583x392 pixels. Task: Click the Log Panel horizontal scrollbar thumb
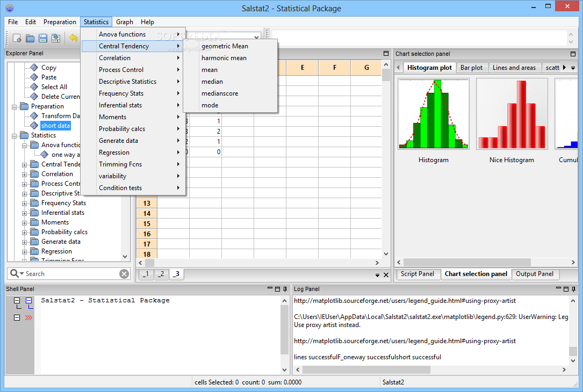click(366, 369)
